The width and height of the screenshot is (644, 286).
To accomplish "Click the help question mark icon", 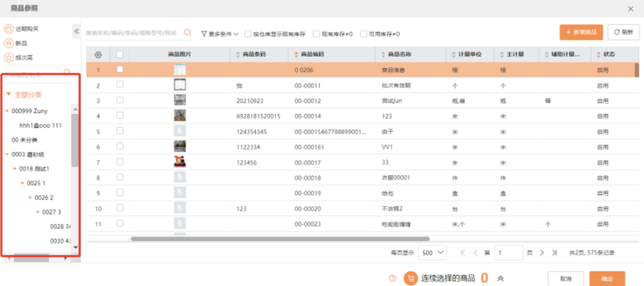I will click(392, 278).
